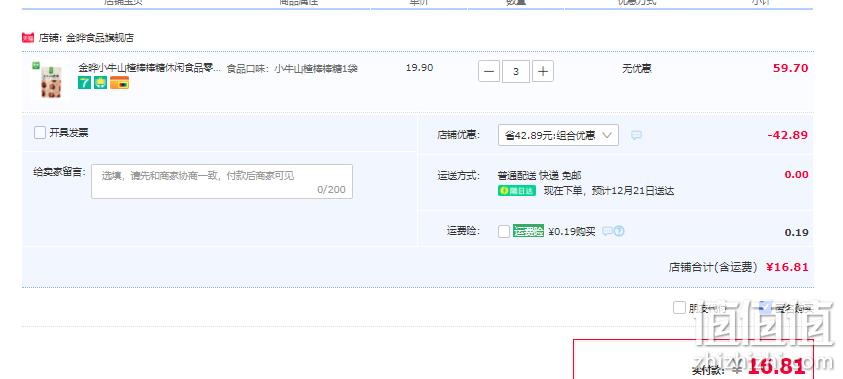This screenshot has width=843, height=379.
Task: Click the orange credit card badge icon
Action: click(119, 83)
